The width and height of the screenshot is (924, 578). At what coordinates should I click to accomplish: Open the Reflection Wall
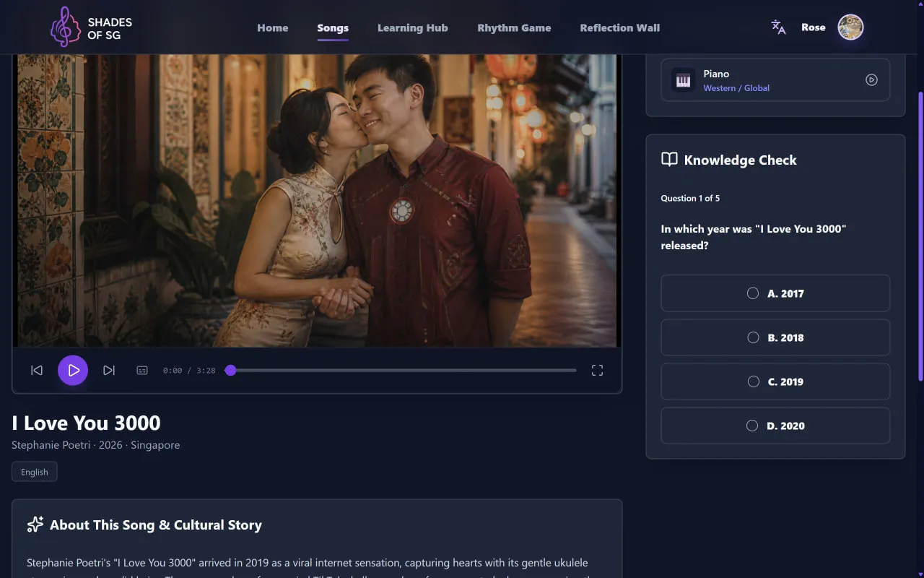(620, 27)
